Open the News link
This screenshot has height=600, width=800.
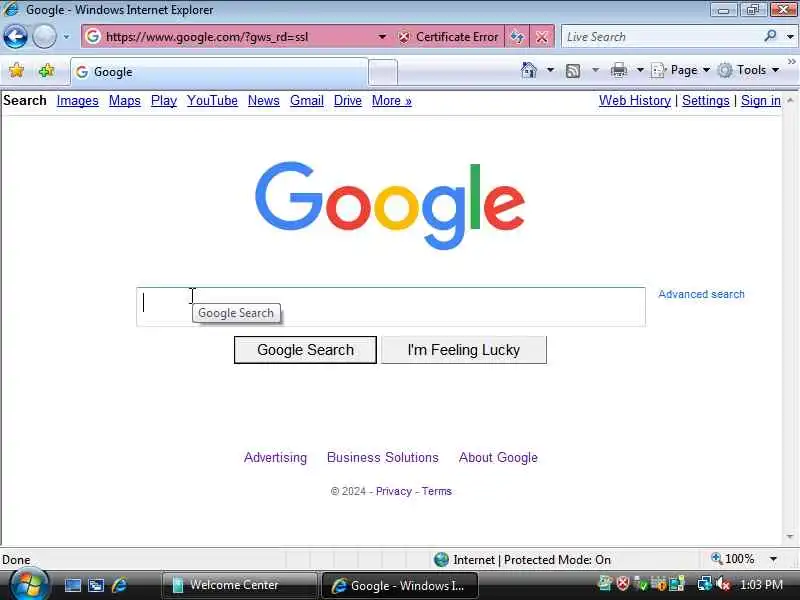point(264,101)
